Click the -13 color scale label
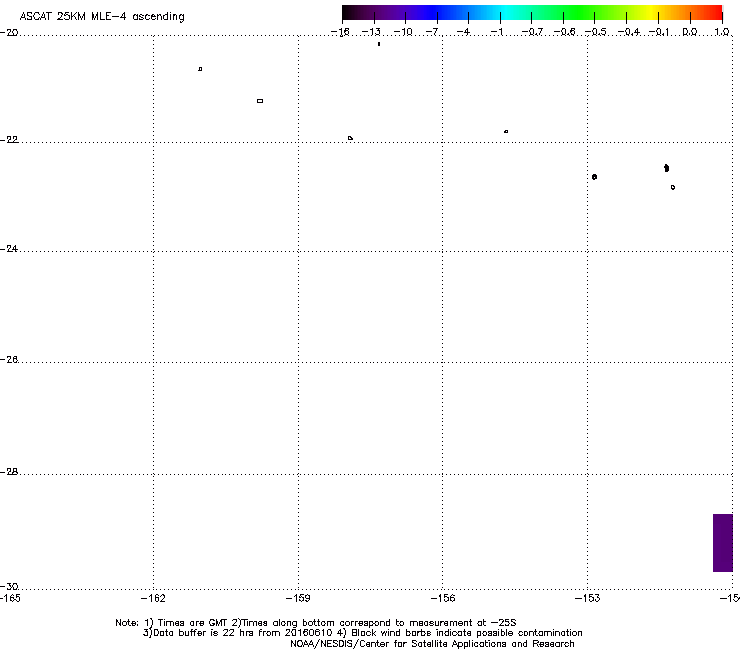This screenshot has height=650, width=740. [371, 32]
